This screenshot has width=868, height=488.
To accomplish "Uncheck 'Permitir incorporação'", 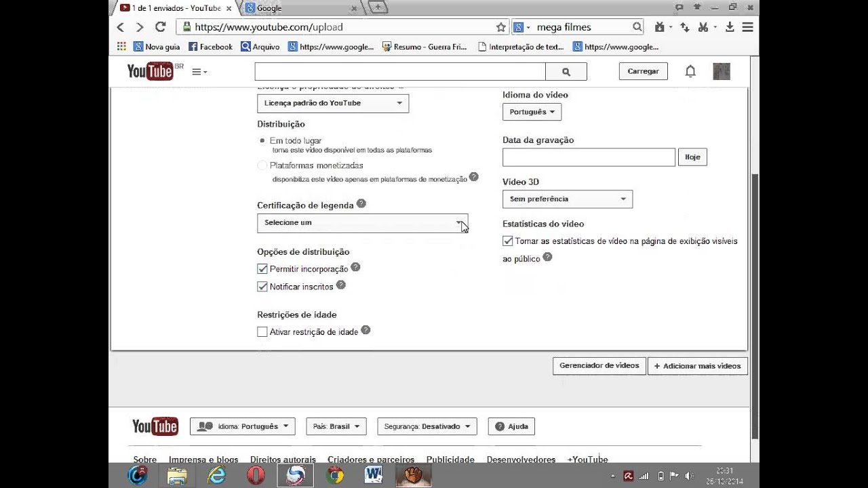I will coord(262,269).
